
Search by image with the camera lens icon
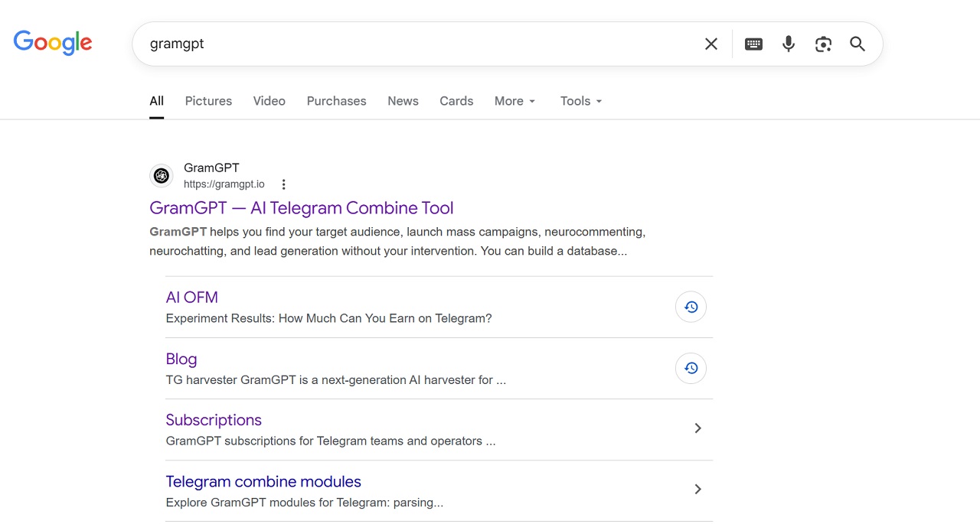click(823, 44)
